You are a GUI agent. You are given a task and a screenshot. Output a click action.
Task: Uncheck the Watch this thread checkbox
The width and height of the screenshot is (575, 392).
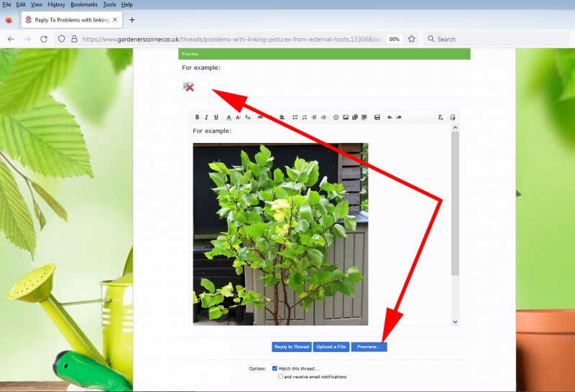point(275,368)
